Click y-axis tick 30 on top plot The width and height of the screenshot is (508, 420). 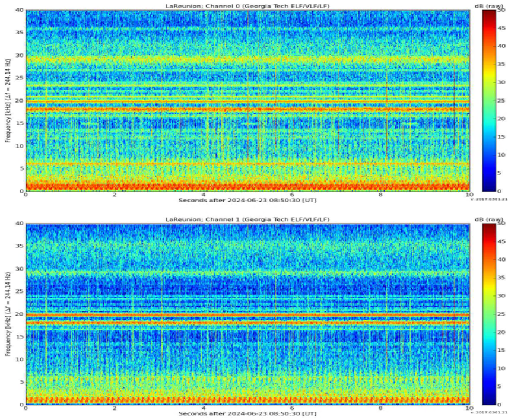point(19,56)
